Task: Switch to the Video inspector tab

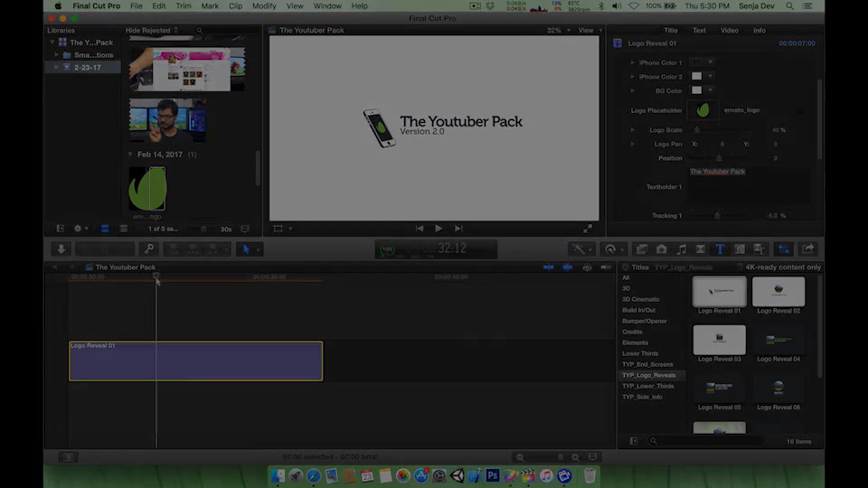Action: coord(729,31)
